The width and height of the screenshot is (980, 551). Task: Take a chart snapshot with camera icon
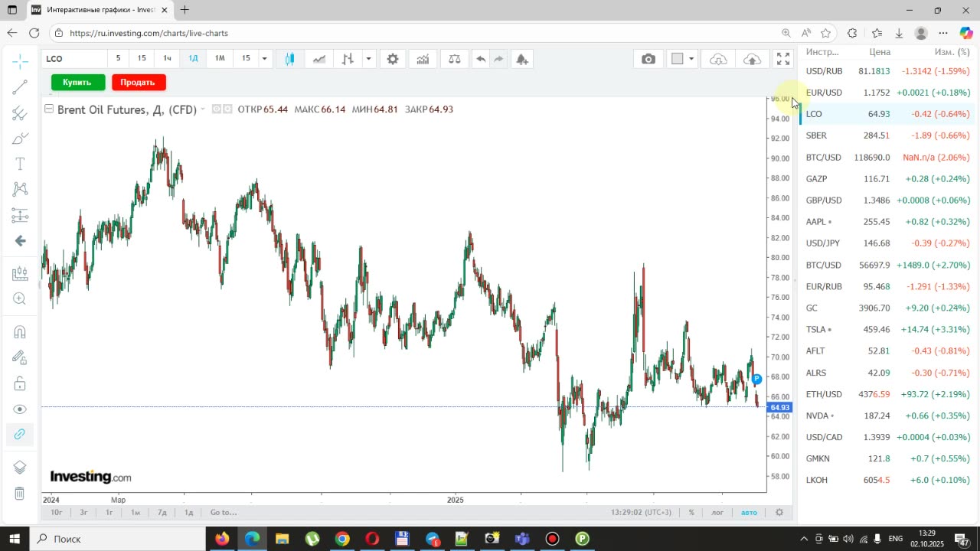pyautogui.click(x=648, y=59)
